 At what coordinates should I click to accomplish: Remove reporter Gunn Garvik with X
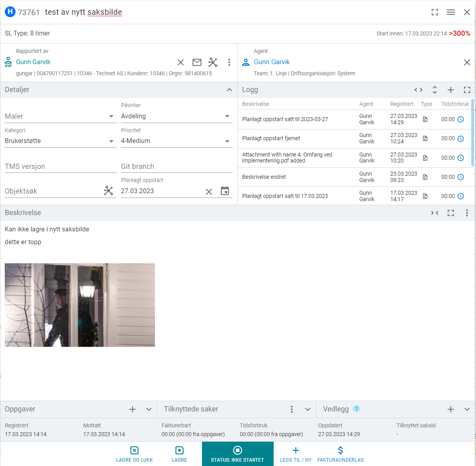[x=180, y=62]
